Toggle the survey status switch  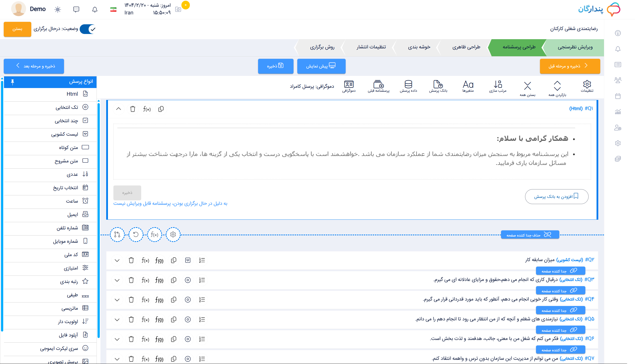(x=88, y=29)
